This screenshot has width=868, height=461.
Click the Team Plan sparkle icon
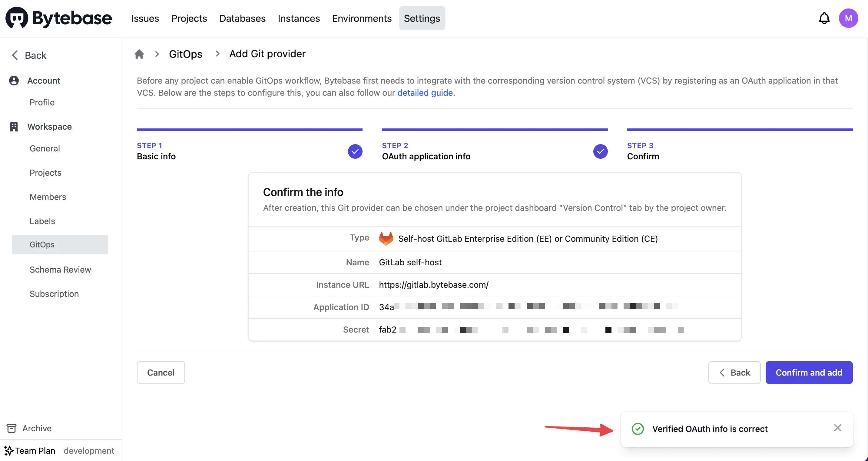pos(9,451)
